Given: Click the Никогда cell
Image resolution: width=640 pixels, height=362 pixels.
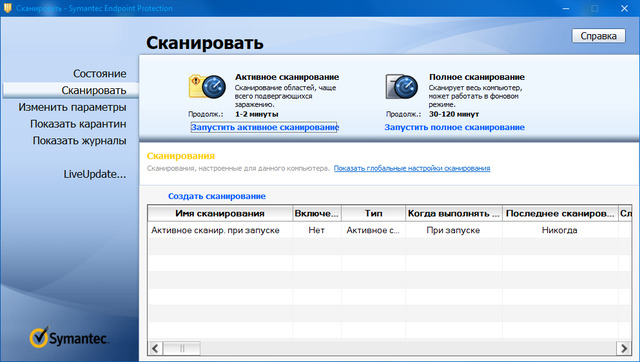Looking at the screenshot, I should click(x=560, y=230).
